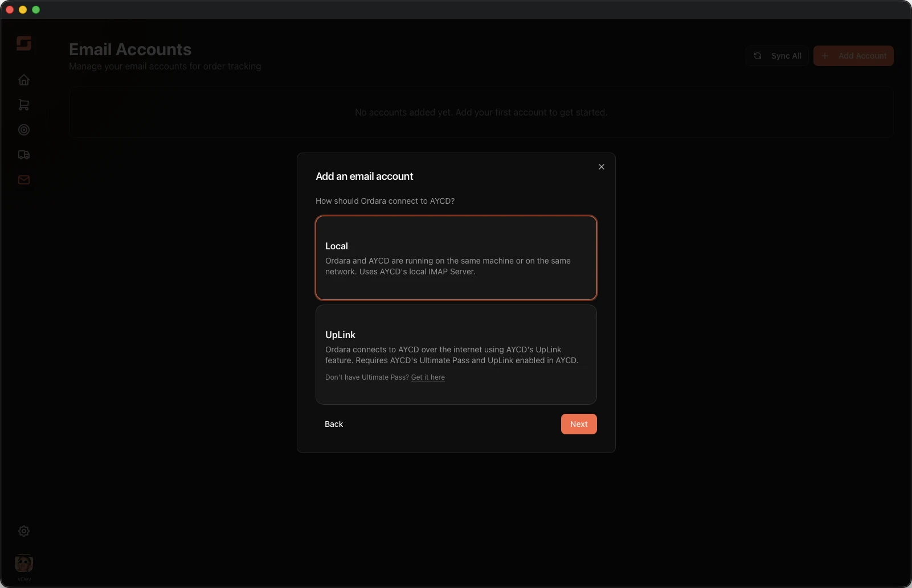
Task: Open the Home sidebar icon
Action: tap(24, 80)
